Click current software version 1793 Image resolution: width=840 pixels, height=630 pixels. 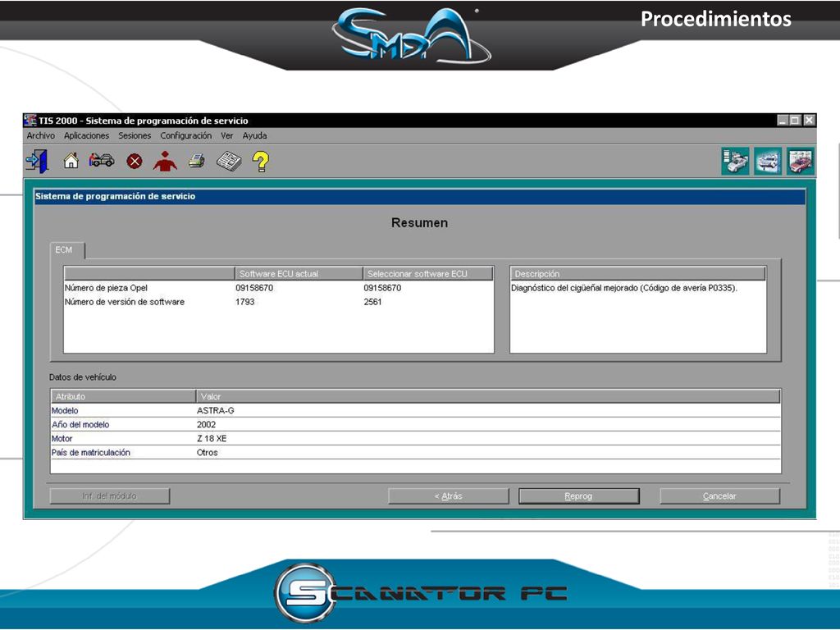(244, 302)
